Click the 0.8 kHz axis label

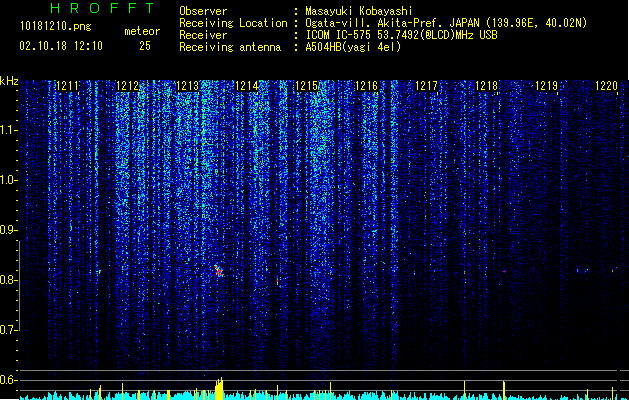tap(8, 280)
